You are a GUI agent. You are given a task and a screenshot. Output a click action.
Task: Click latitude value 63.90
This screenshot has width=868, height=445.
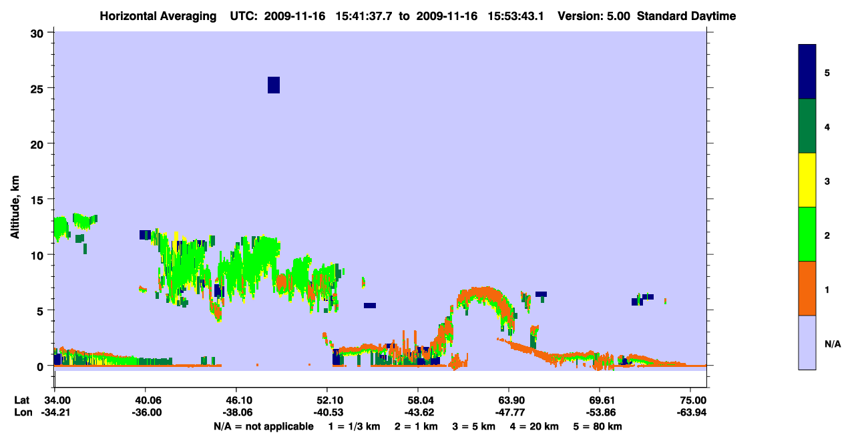click(511, 400)
